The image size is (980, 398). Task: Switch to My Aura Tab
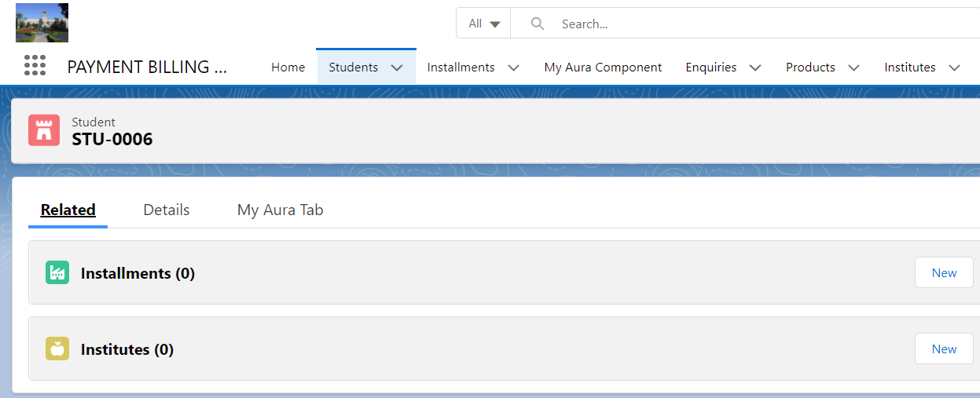click(x=280, y=210)
